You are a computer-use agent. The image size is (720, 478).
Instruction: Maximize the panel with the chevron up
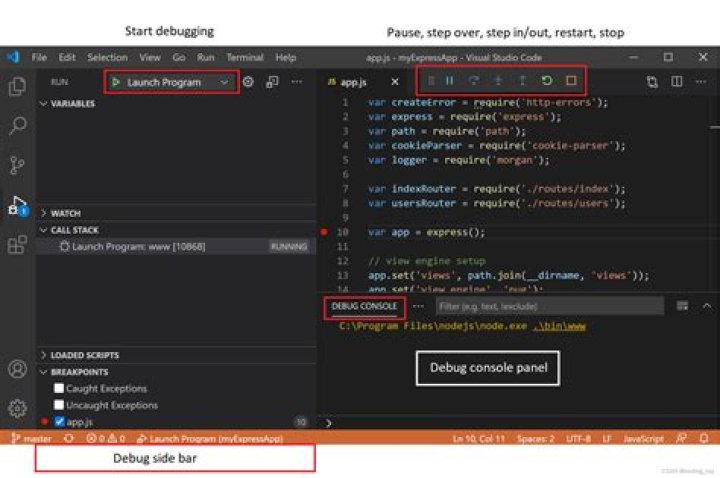pyautogui.click(x=707, y=306)
